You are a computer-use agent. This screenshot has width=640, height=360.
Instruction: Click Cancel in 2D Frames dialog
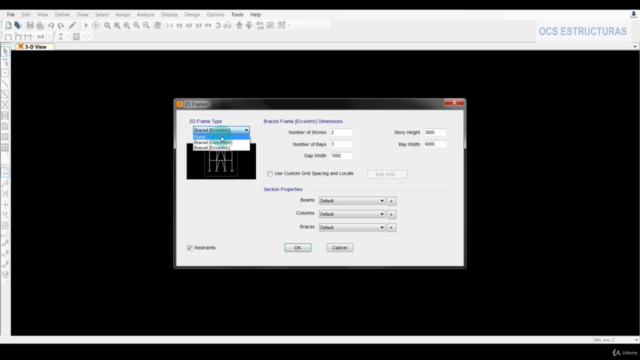click(x=340, y=248)
